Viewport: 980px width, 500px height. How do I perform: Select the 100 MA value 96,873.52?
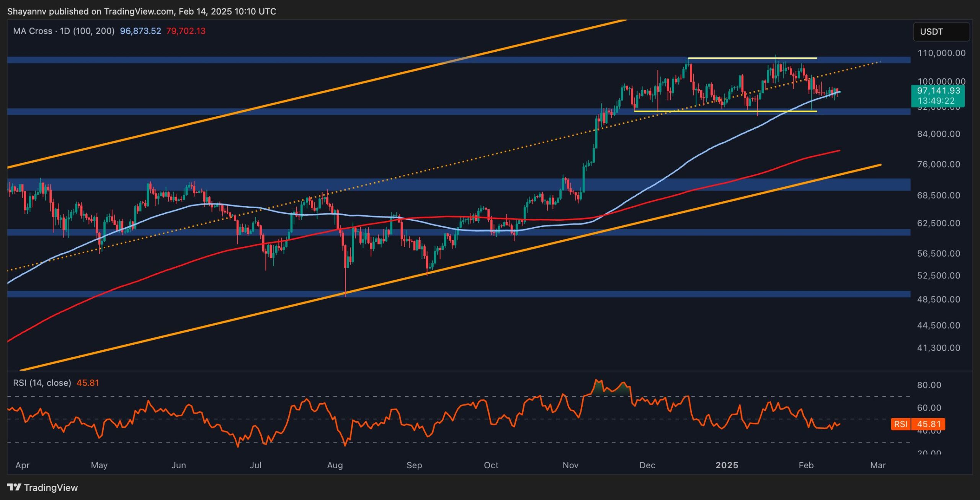click(140, 31)
